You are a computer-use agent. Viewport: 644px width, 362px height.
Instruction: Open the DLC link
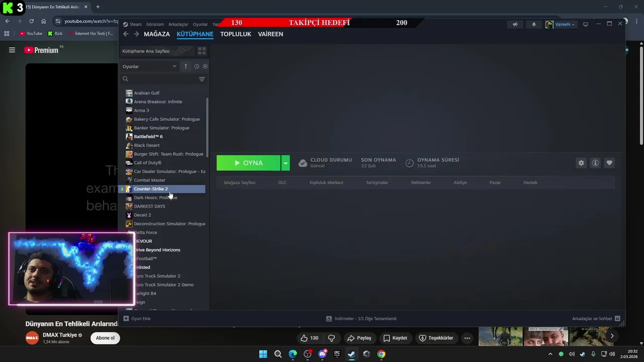282,183
